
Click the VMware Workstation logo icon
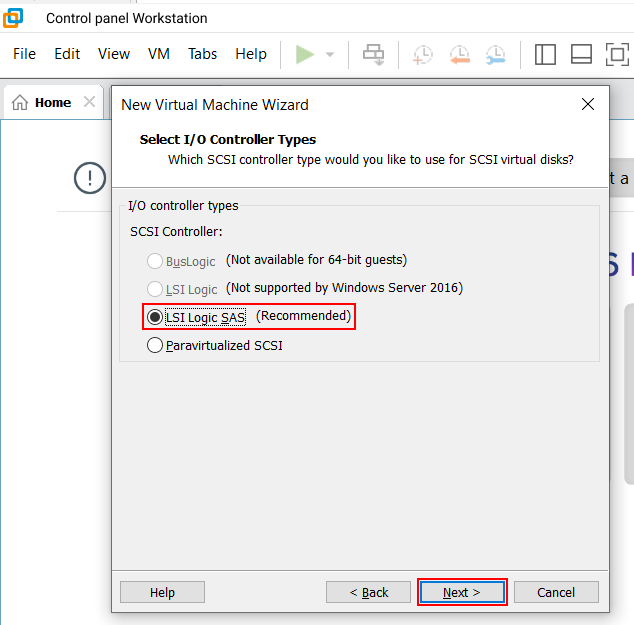(14, 18)
